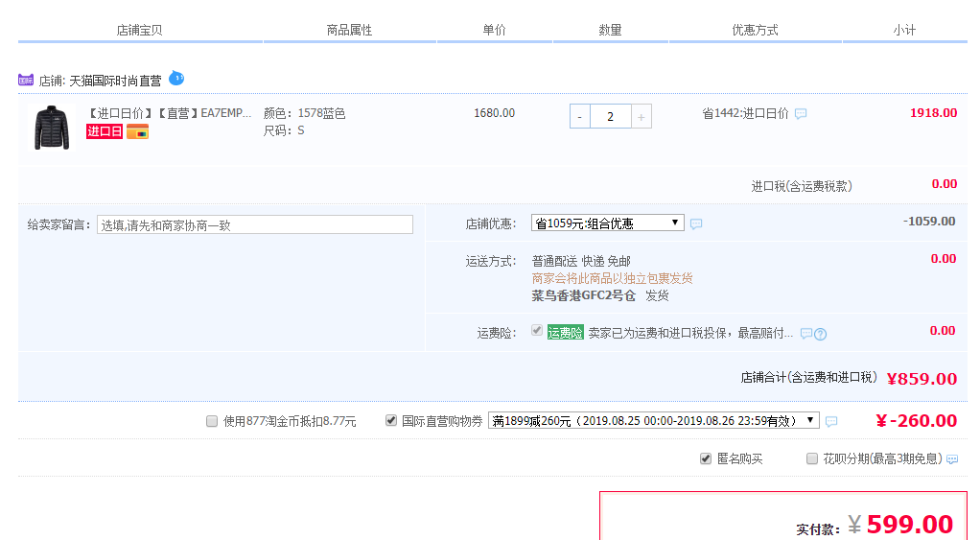Click the 店铺宝贝 column header
980x540 pixels.
pyautogui.click(x=139, y=30)
